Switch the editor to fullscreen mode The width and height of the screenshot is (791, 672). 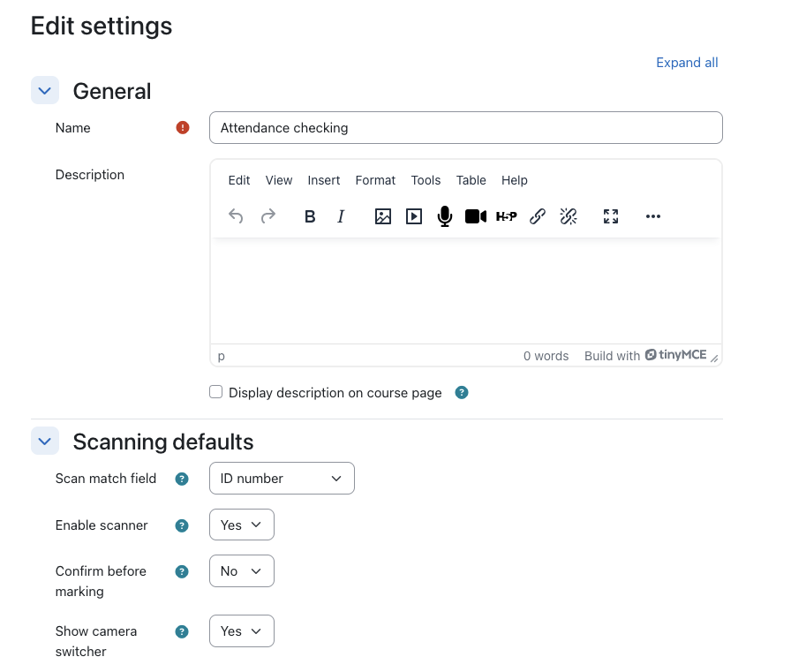[611, 216]
